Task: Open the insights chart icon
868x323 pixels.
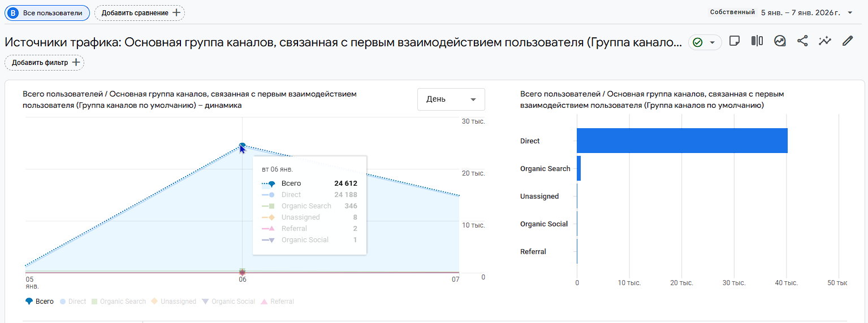Action: tap(780, 41)
